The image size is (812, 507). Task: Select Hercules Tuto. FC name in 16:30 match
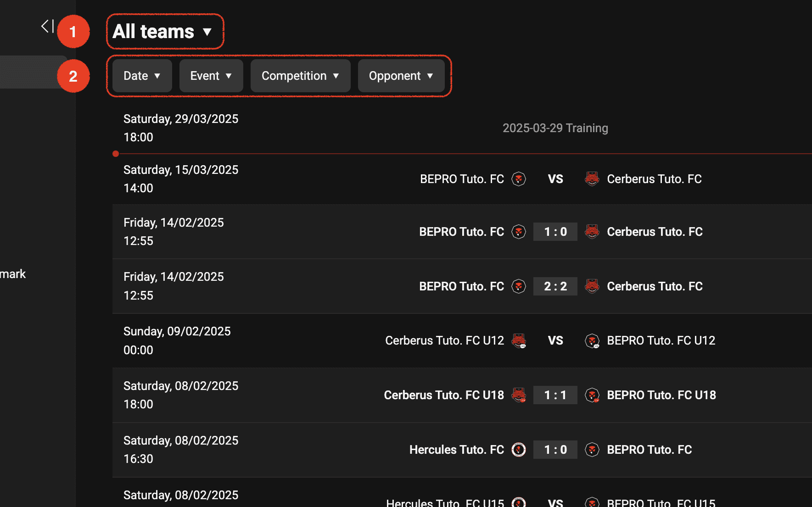coord(457,450)
